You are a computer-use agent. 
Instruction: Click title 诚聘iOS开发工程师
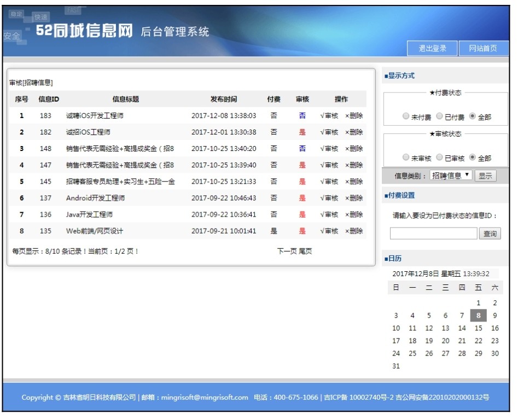[95, 115]
